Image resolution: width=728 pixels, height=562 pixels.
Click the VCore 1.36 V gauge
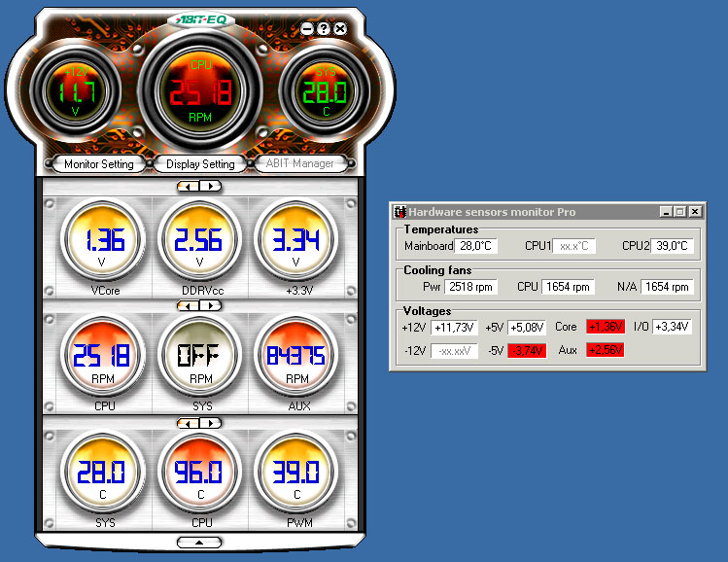coord(103,241)
